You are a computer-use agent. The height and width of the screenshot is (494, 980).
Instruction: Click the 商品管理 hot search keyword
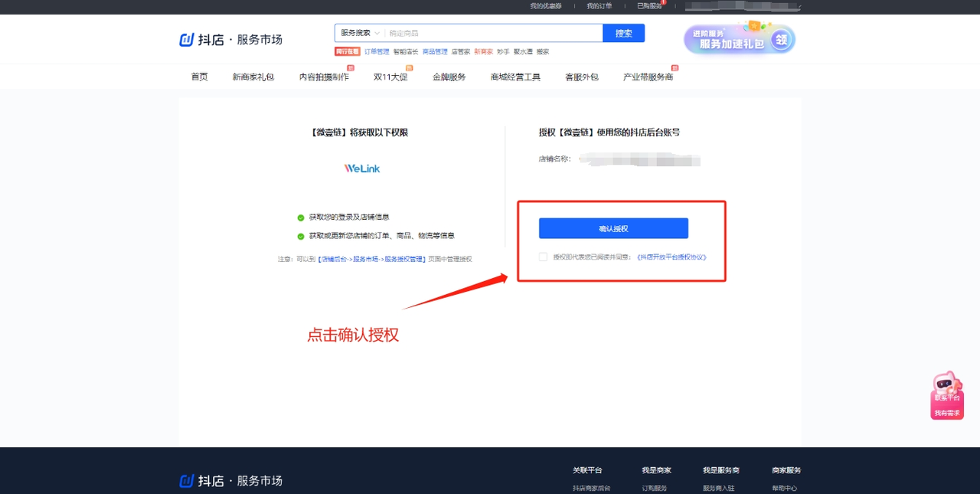435,52
